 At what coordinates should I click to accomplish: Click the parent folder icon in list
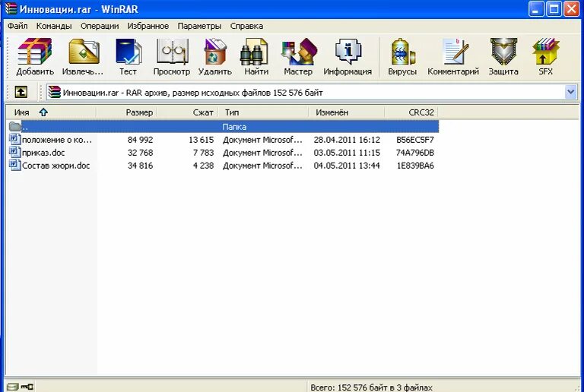[15, 126]
